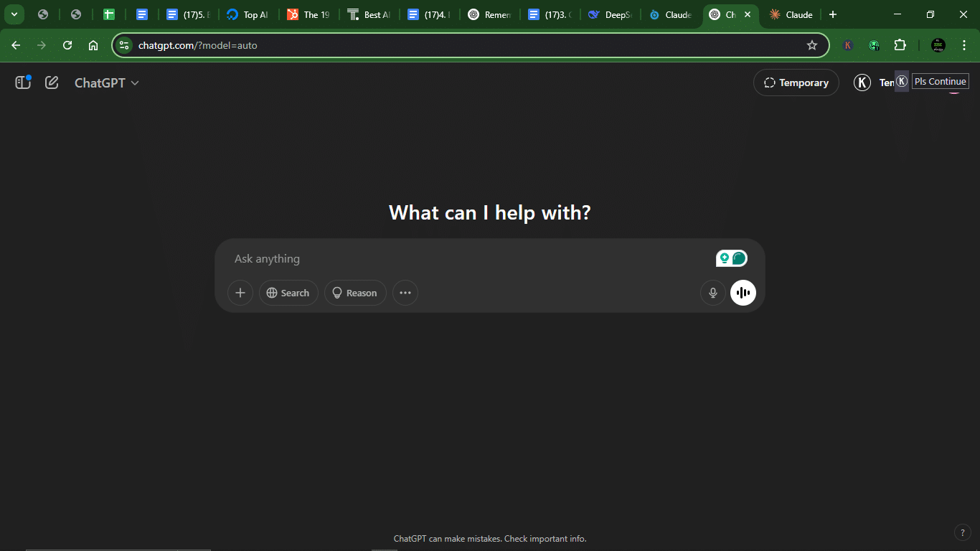Reload the current page

[x=67, y=45]
